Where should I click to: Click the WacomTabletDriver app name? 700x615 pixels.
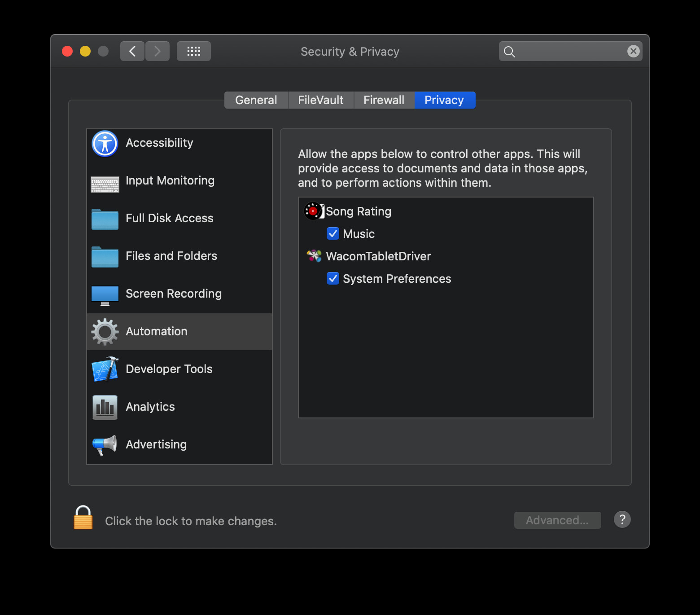(378, 256)
